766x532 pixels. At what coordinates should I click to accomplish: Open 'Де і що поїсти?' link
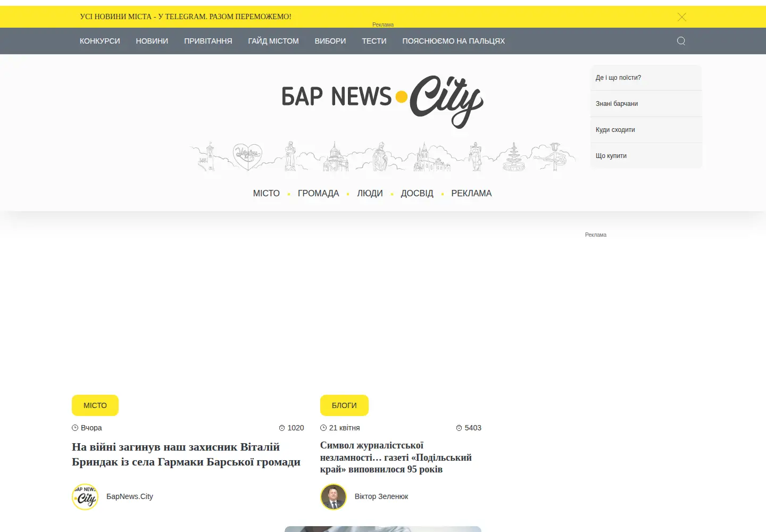(646, 78)
